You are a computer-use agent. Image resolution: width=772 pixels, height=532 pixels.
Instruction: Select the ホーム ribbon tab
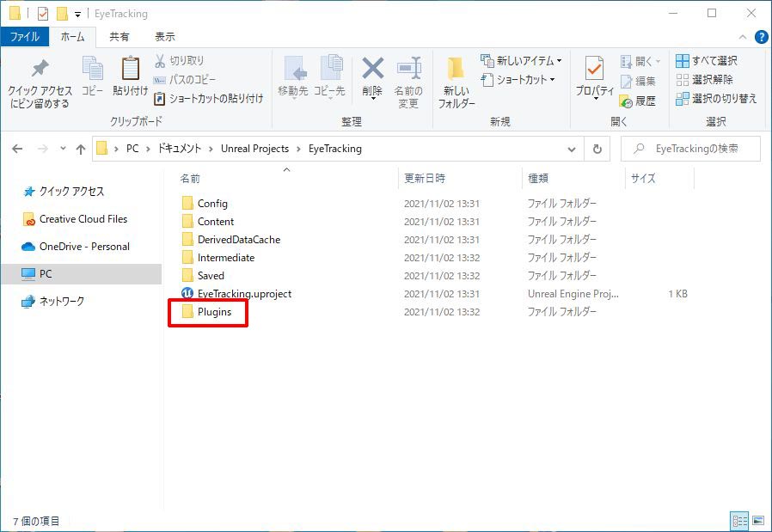pos(73,36)
